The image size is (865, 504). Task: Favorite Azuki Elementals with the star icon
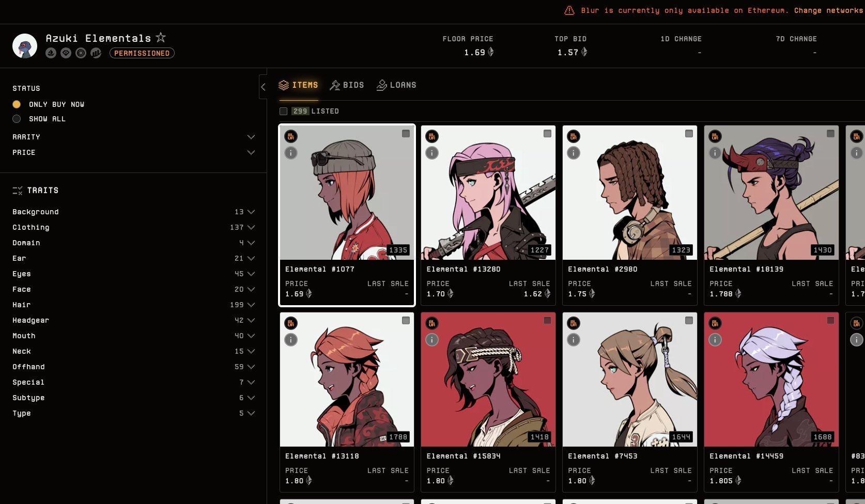coord(161,37)
